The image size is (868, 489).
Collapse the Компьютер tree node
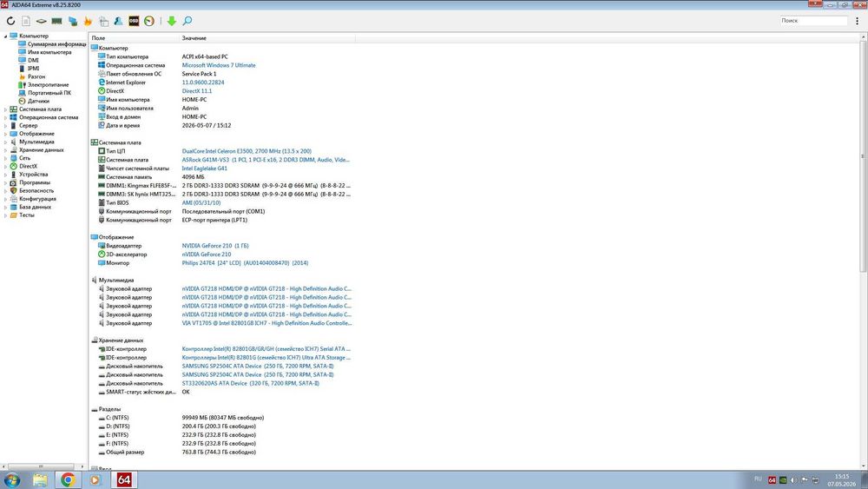(x=5, y=36)
